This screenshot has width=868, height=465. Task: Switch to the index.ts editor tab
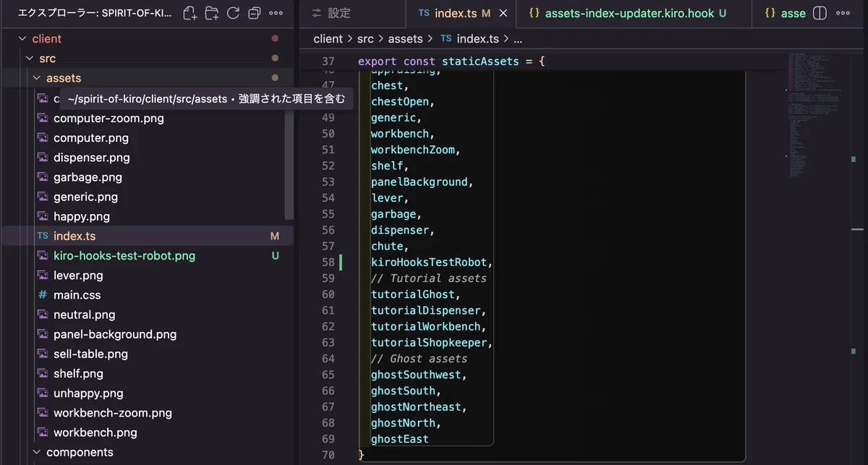460,13
